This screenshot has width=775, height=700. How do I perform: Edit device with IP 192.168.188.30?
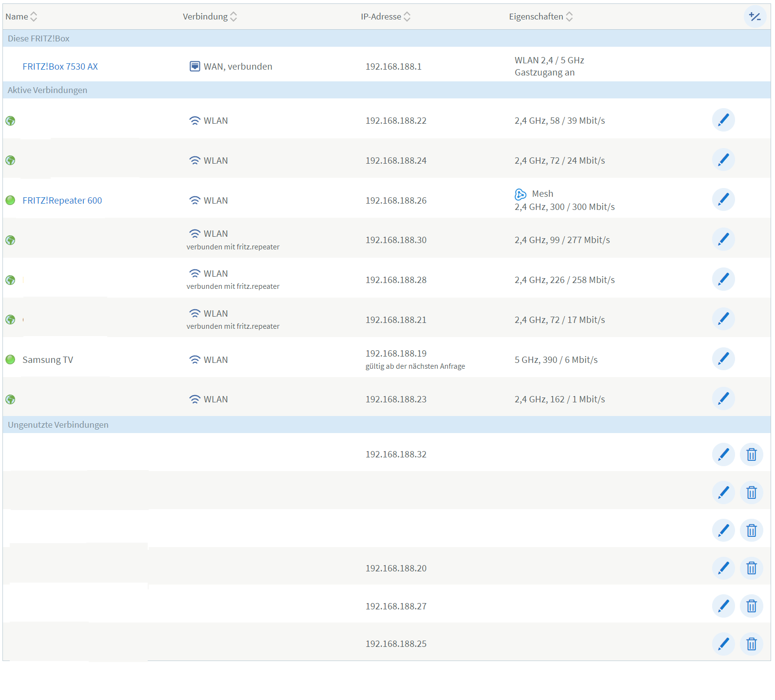[723, 239]
